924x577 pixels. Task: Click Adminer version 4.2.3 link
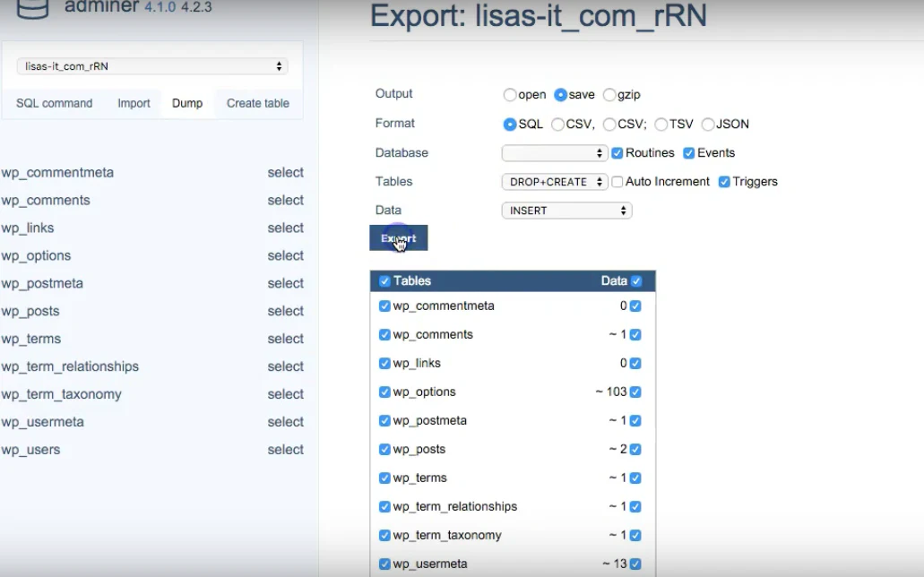(196, 8)
